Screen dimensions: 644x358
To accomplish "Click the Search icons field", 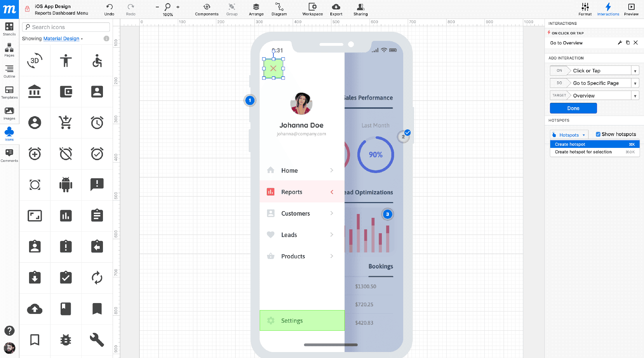I will 66,27.
